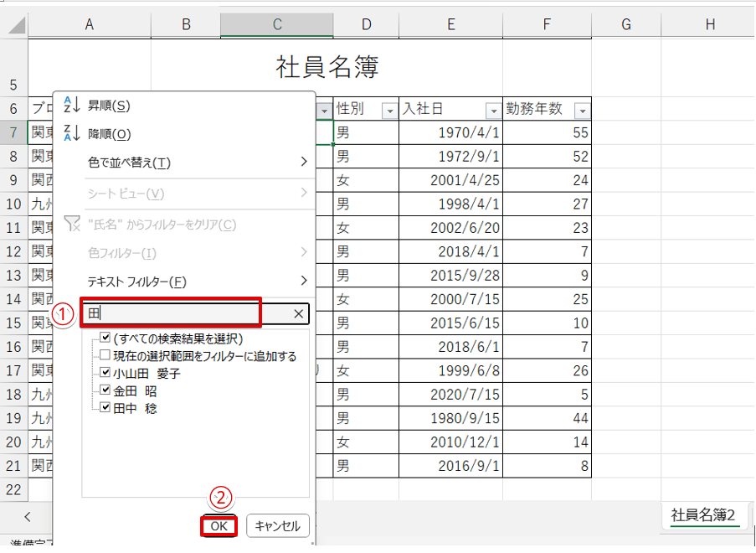Screen dimensions: 756x553
Task: Switch to the 社員名簿2 sheet tab
Action: (702, 515)
